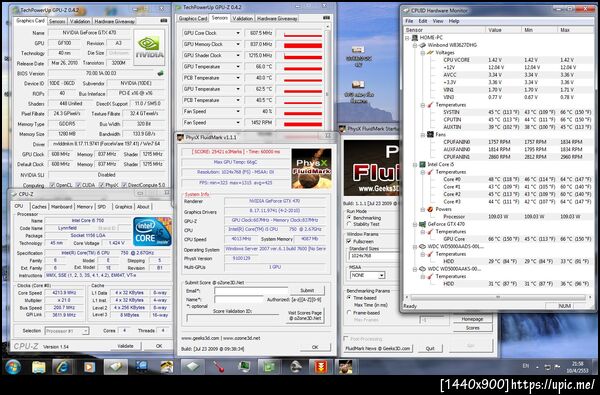Open the Windows Start menu orb
This screenshot has width=600, height=395.
pyautogui.click(x=13, y=367)
